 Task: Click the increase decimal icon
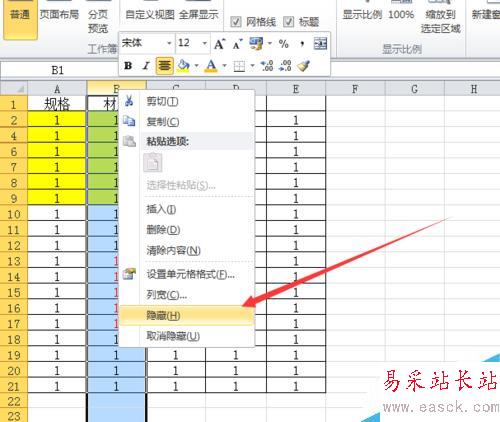point(267,66)
